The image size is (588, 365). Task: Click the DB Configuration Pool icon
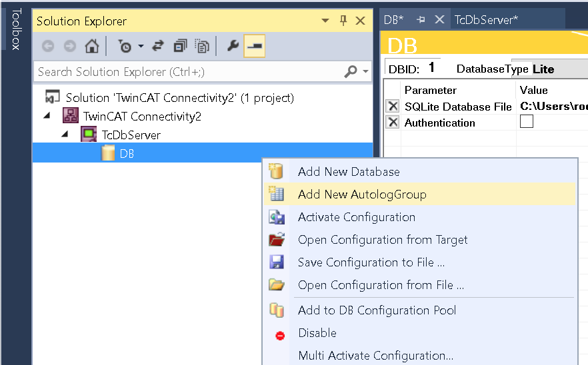[277, 310]
